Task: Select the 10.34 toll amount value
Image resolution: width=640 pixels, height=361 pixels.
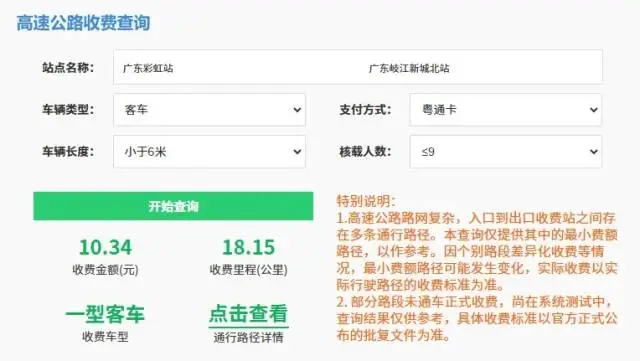Action: click(105, 247)
